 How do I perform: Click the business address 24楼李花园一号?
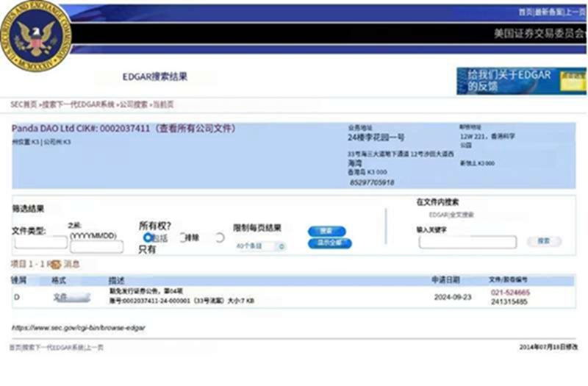[376, 137]
